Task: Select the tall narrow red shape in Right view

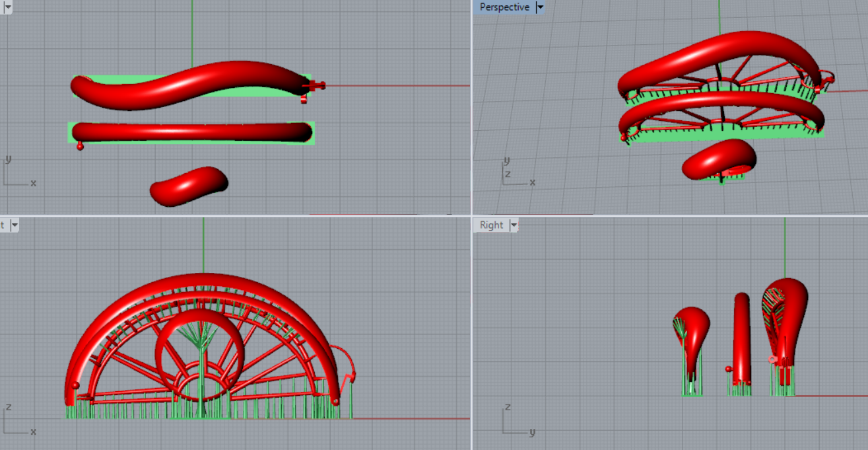Action: [742, 337]
